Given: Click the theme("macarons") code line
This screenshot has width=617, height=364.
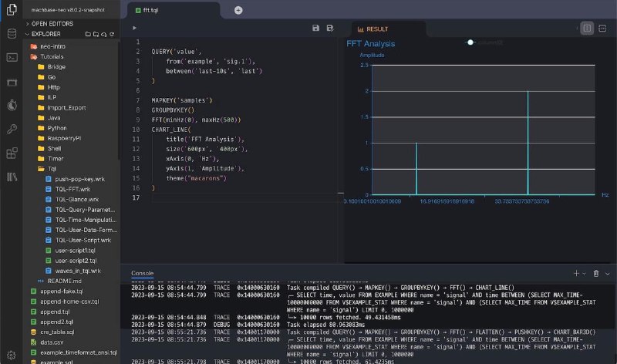Looking at the screenshot, I should (196, 178).
